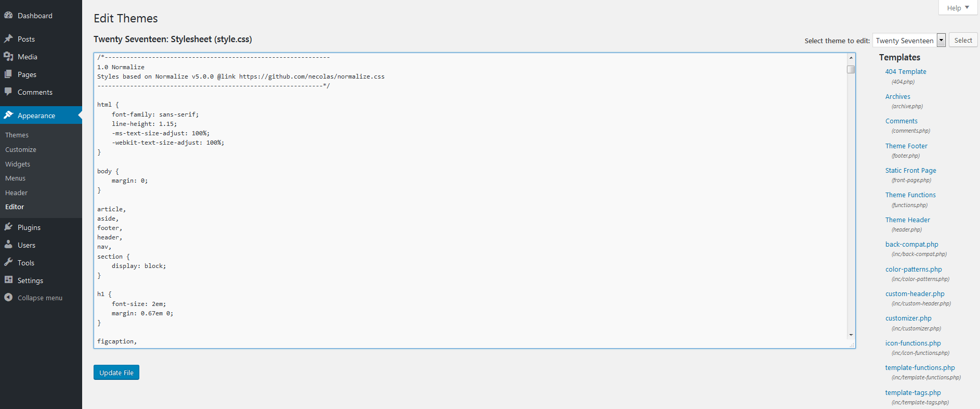980x409 pixels.
Task: Open the back-compat.php file
Action: pyautogui.click(x=912, y=244)
